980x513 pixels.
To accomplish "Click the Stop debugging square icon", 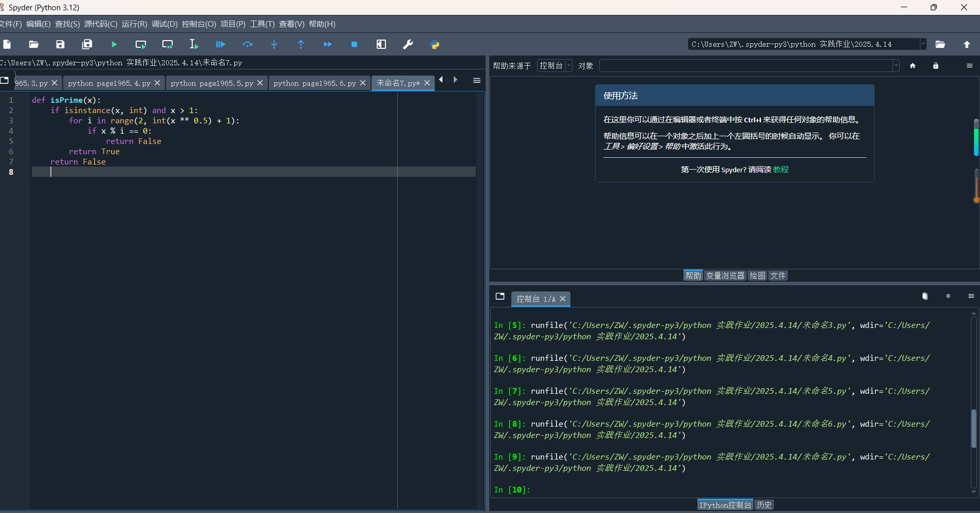I will point(354,45).
